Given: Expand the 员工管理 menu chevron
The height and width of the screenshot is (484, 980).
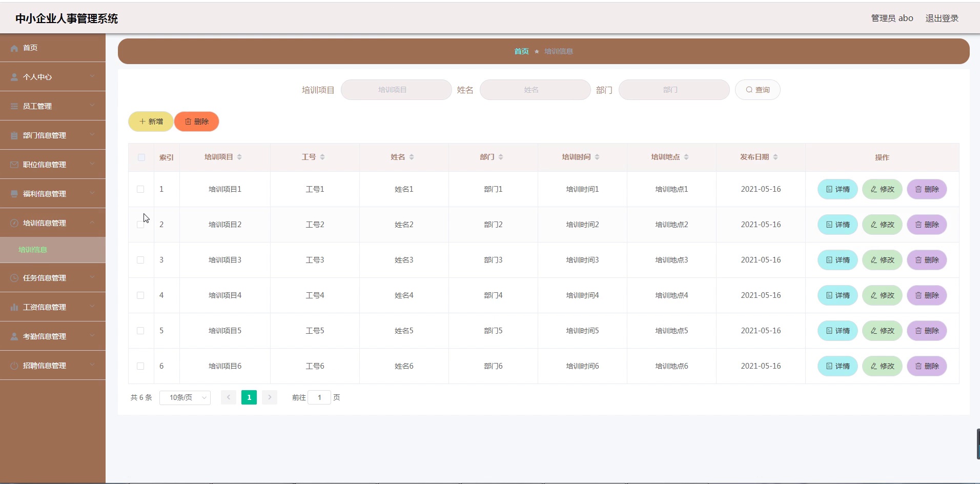Looking at the screenshot, I should click(92, 106).
